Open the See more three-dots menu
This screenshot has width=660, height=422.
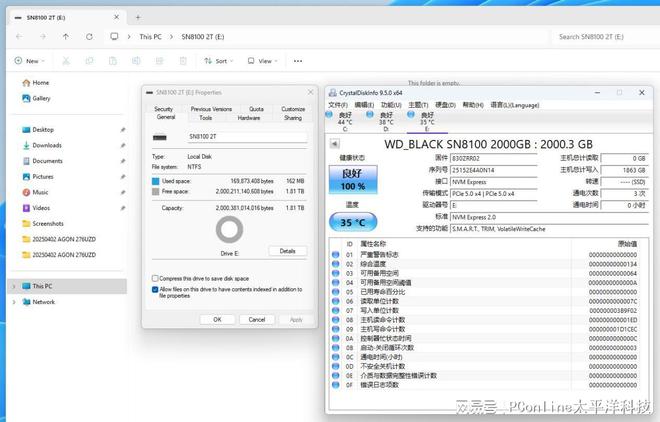pyautogui.click(x=298, y=61)
